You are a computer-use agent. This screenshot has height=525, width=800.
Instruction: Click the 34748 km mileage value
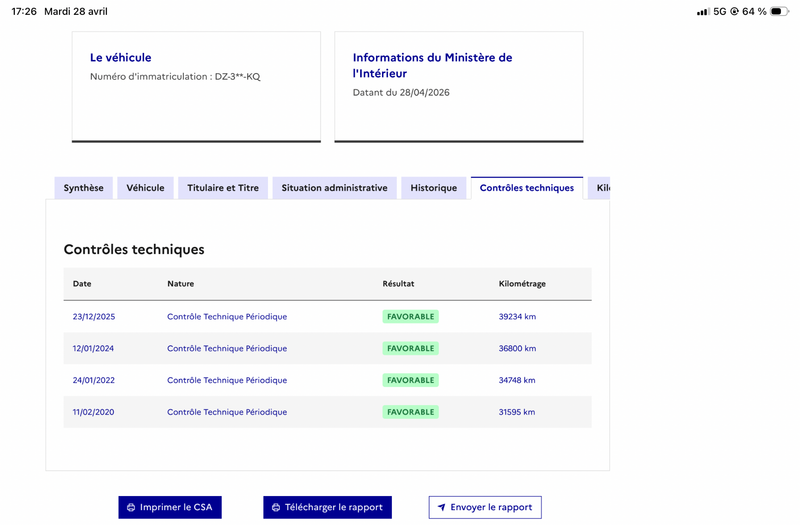coord(517,381)
